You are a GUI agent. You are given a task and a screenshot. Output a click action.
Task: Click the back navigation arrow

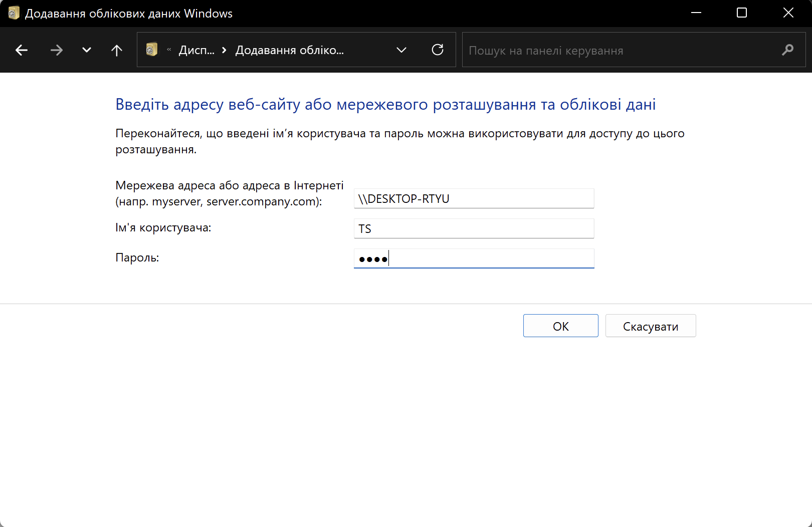coord(22,50)
